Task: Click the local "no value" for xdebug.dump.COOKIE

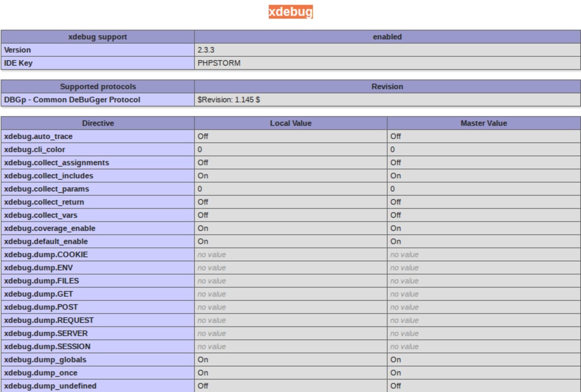Action: click(212, 255)
